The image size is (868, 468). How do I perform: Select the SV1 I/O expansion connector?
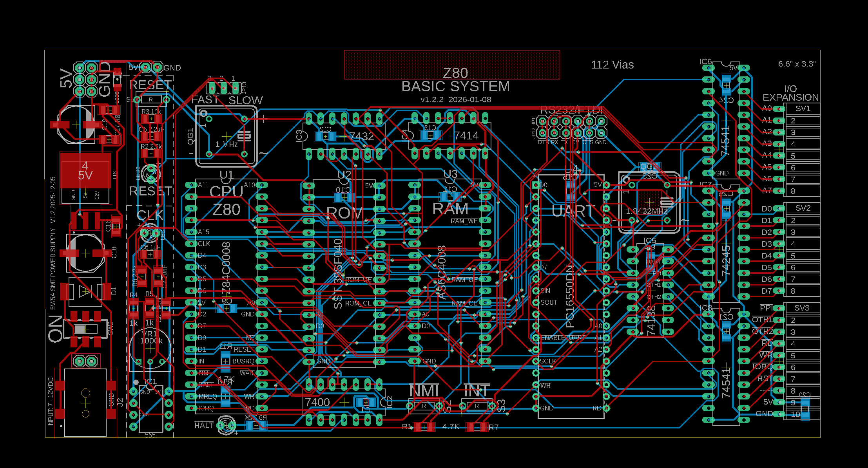click(802, 150)
